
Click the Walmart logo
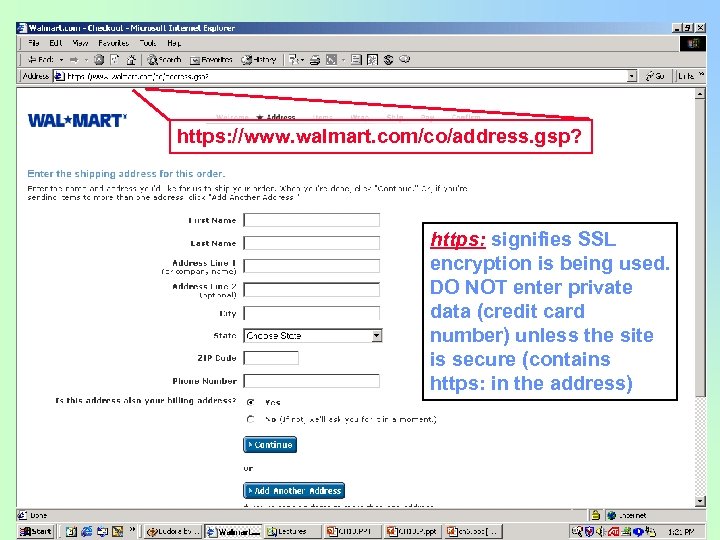coord(77,120)
